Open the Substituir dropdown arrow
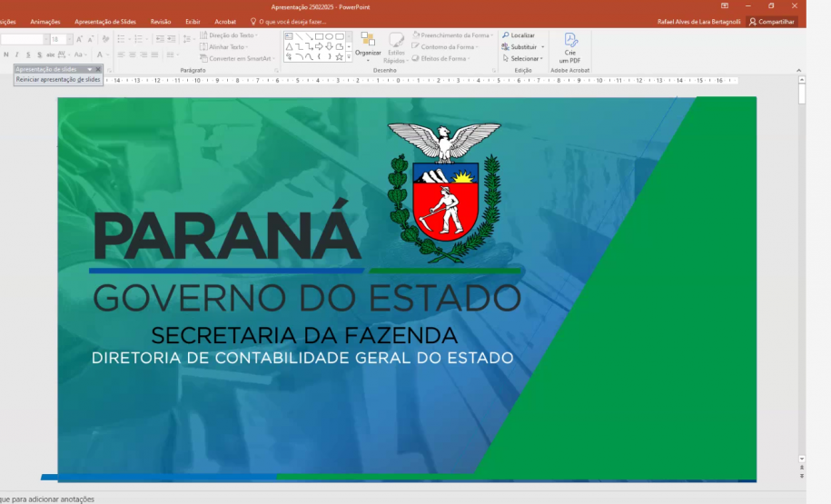This screenshot has width=831, height=504. pos(543,46)
